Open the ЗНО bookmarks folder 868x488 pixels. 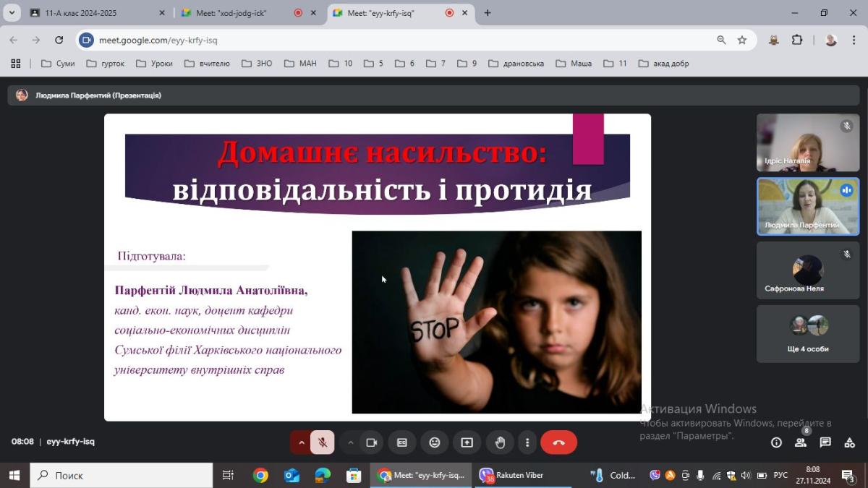click(x=257, y=64)
